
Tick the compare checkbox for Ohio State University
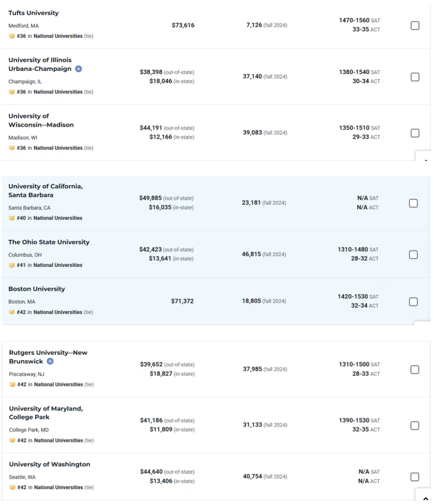click(413, 254)
